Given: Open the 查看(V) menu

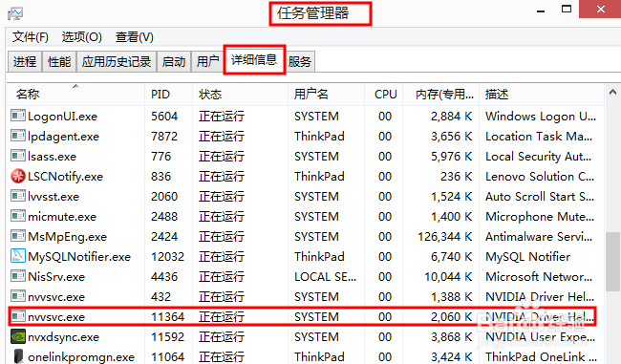Looking at the screenshot, I should 135,37.
